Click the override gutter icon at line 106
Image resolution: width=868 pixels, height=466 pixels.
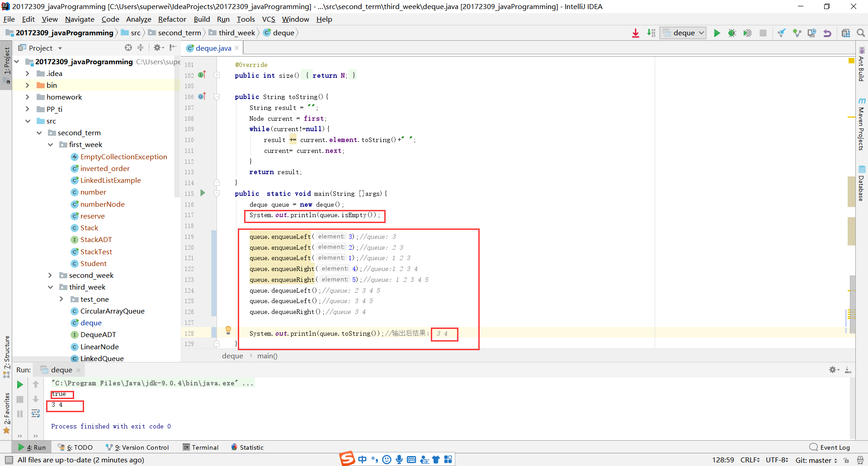202,96
